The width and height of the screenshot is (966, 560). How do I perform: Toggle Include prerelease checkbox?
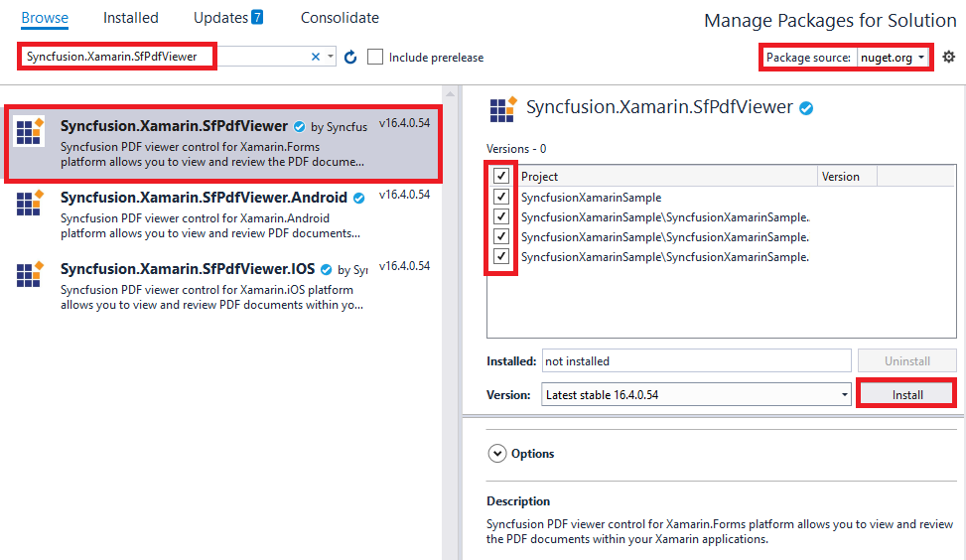[375, 57]
